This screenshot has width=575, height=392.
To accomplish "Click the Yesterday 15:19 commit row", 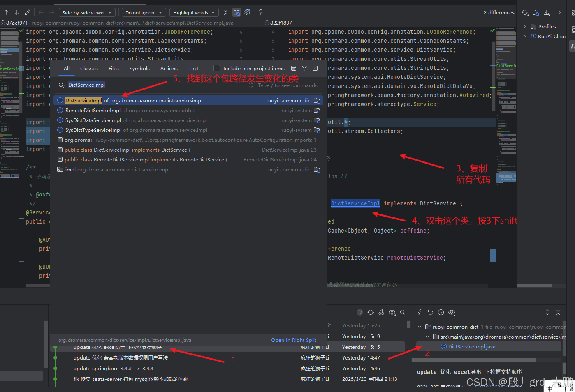I will coord(361,337).
